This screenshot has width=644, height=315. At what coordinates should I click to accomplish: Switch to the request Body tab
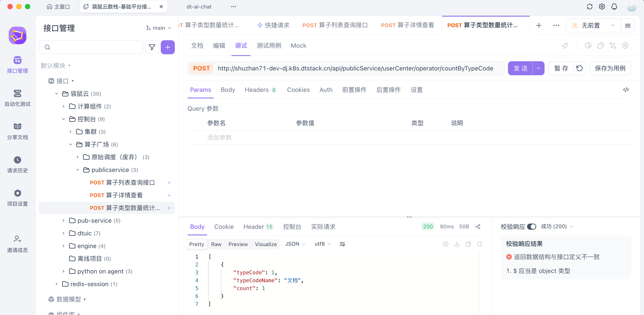[228, 90]
